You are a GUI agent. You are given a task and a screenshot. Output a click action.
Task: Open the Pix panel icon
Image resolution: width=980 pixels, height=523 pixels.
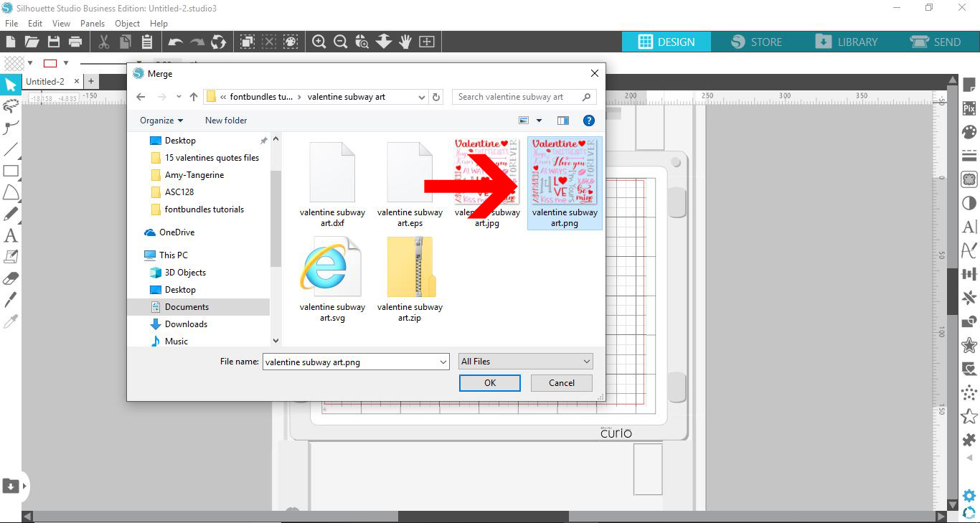969,109
